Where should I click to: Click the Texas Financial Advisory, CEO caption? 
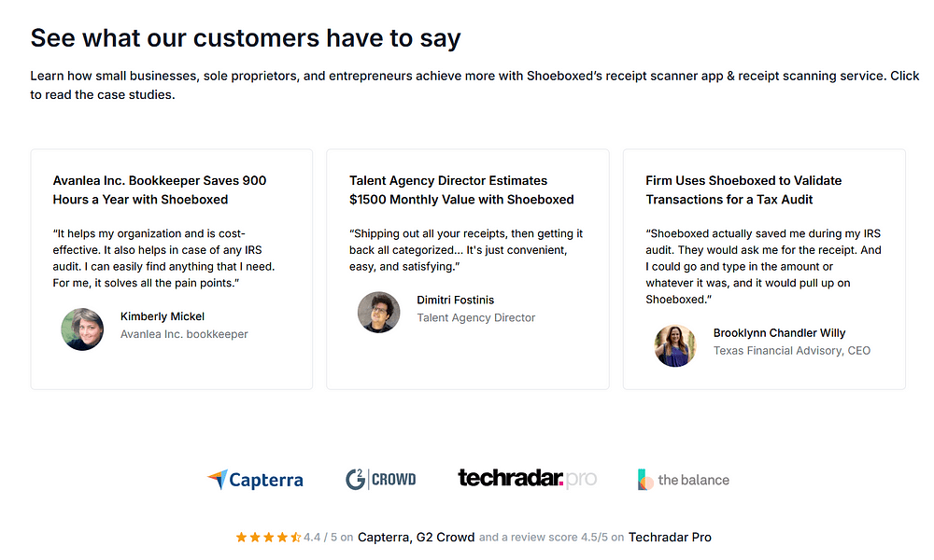tap(792, 351)
